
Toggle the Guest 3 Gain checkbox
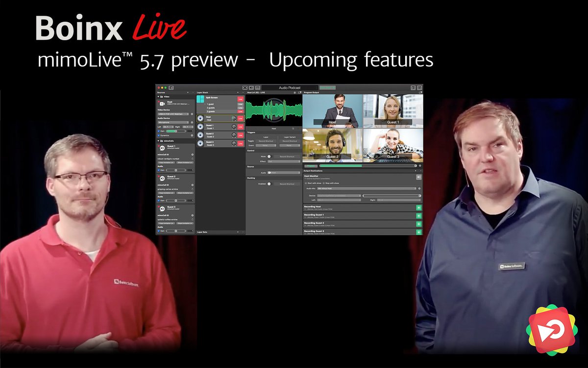click(159, 231)
